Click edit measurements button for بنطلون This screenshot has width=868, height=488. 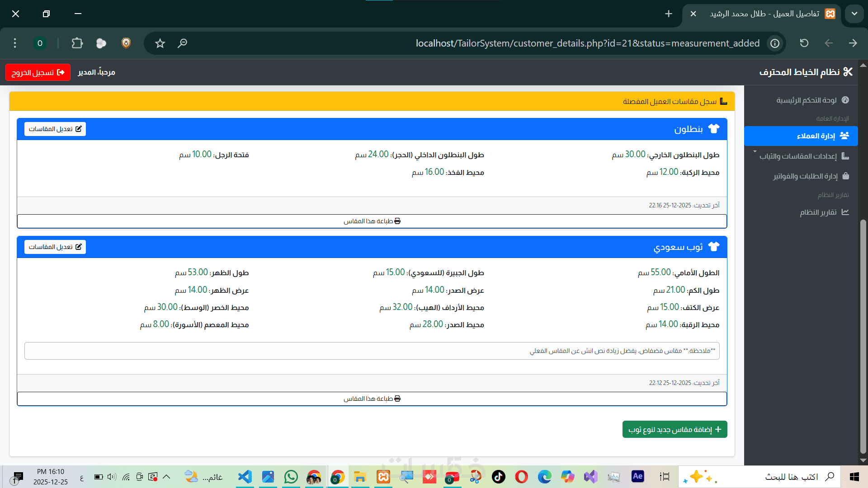click(x=55, y=129)
